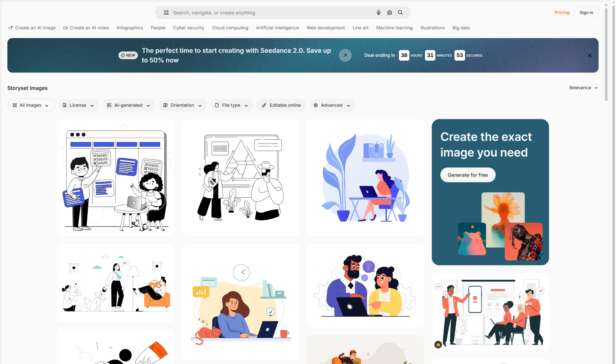
Task: Toggle the Editable online filter
Action: coord(281,105)
